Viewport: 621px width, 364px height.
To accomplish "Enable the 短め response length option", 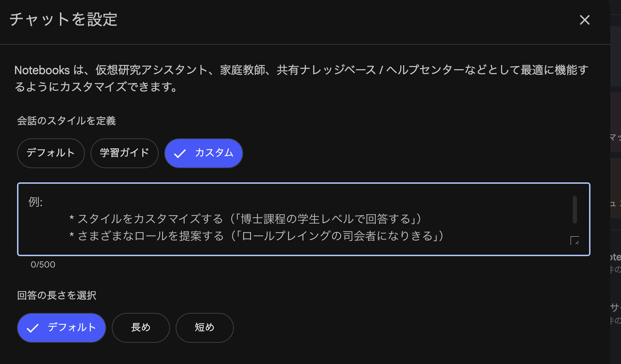I will click(x=204, y=327).
